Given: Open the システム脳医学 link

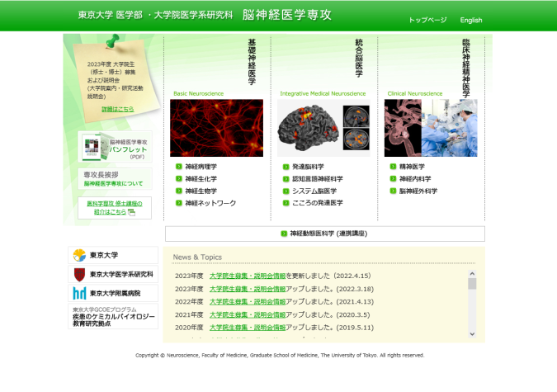Looking at the screenshot, I should coord(314,191).
